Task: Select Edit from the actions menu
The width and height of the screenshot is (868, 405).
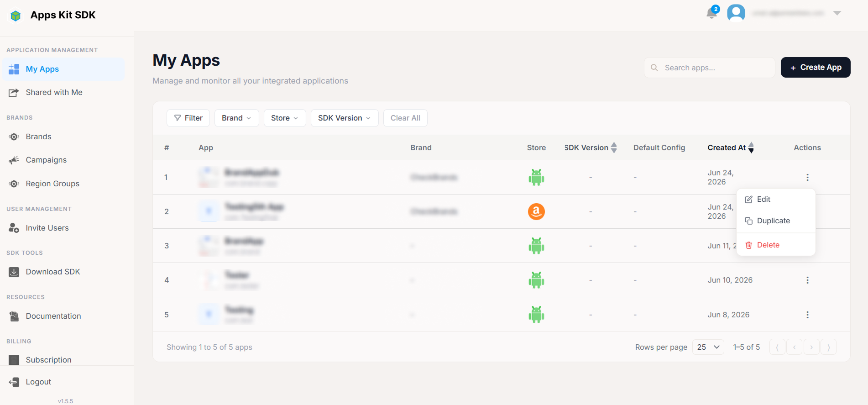Action: tap(776, 200)
